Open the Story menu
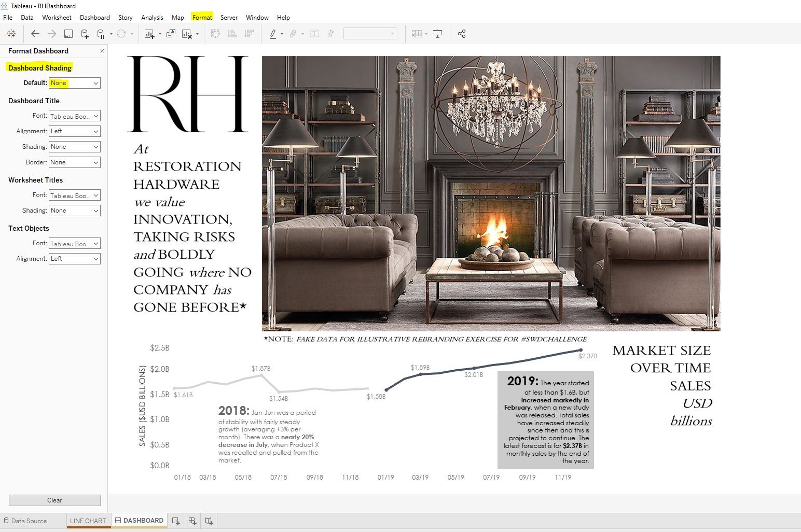The height and width of the screenshot is (532, 801). click(x=126, y=18)
